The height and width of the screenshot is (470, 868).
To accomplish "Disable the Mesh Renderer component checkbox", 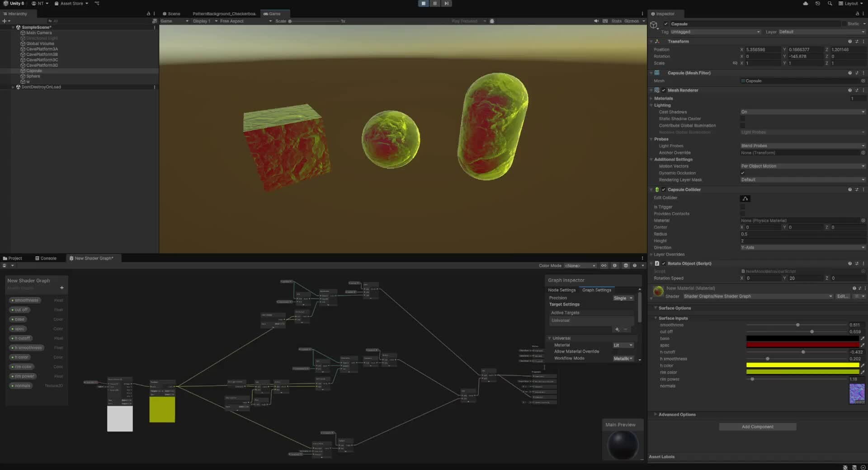I will 663,90.
